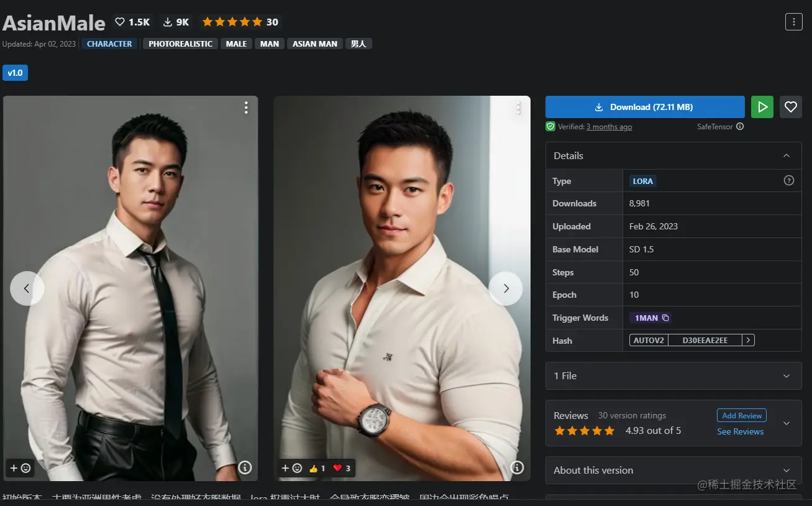Collapse the Details panel
Image resolution: width=812 pixels, height=506 pixels.
coord(787,155)
